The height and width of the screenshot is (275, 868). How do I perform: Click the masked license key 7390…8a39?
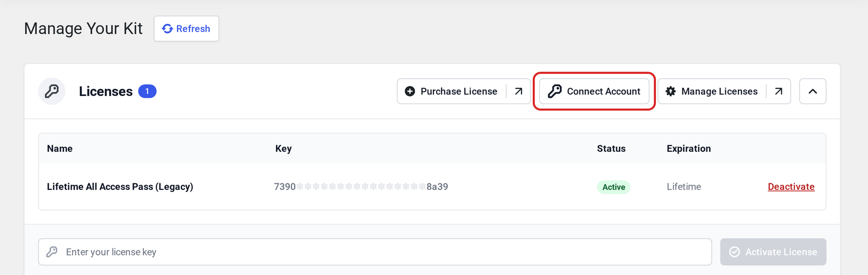click(361, 187)
